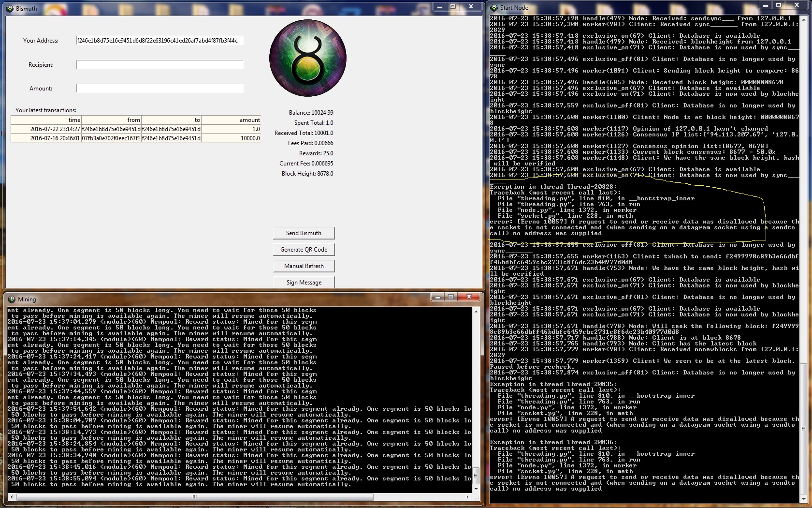Viewport: 812px width, 508px height.
Task: Click the 'Your latest transactions:' label
Action: [x=46, y=110]
